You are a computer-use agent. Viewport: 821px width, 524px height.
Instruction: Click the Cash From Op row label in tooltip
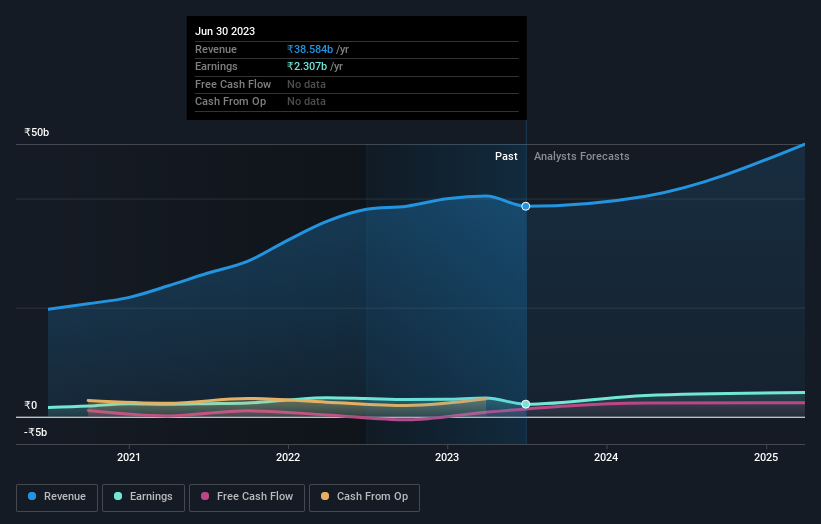(x=230, y=102)
